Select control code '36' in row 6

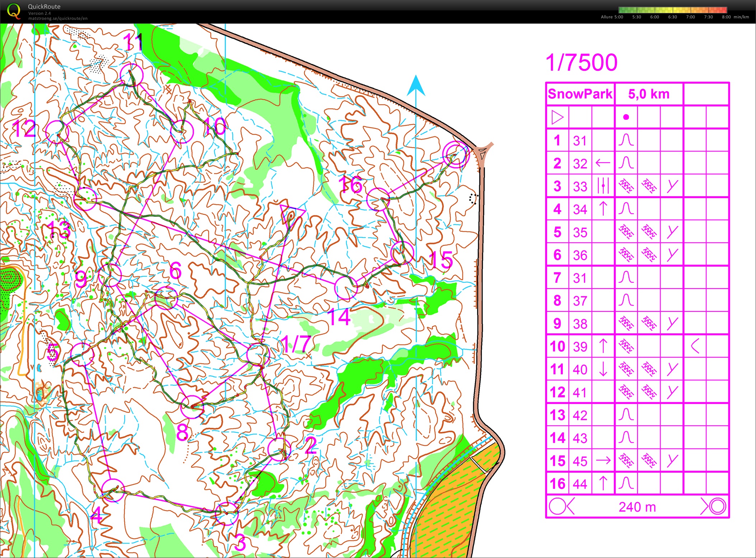coord(580,255)
